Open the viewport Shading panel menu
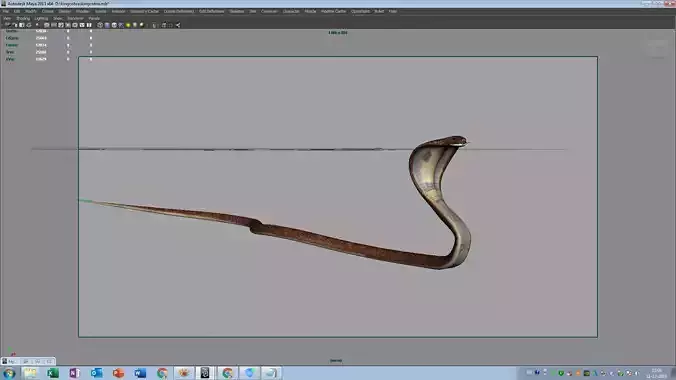This screenshot has height=380, width=676. click(x=23, y=19)
